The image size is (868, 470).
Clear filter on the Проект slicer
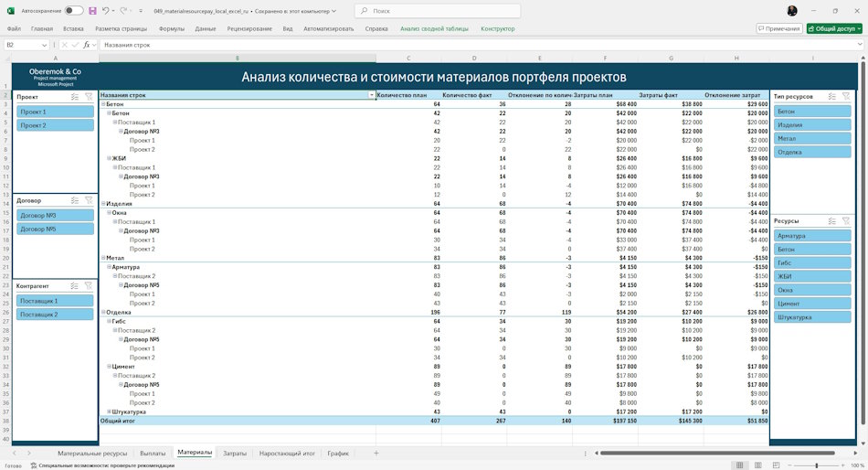point(89,96)
